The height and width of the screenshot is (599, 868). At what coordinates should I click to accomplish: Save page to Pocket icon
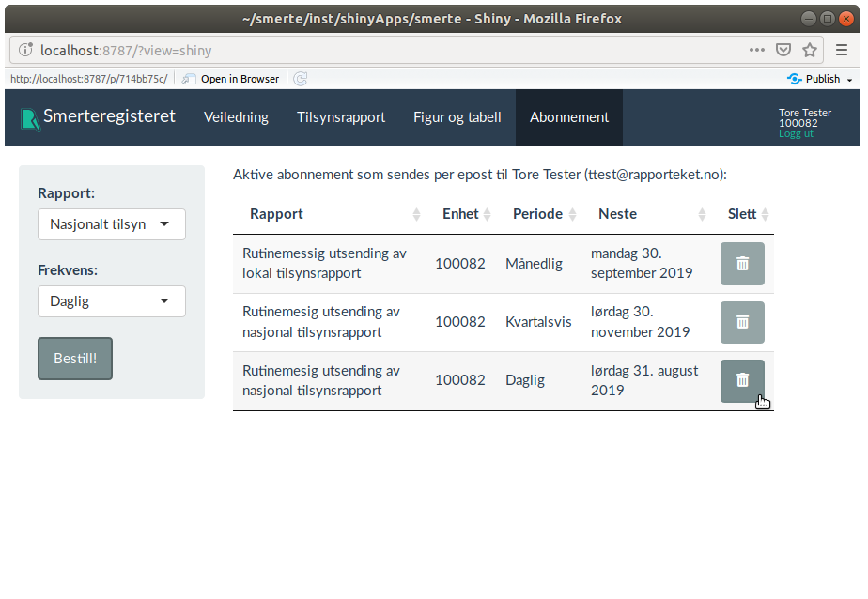click(783, 51)
